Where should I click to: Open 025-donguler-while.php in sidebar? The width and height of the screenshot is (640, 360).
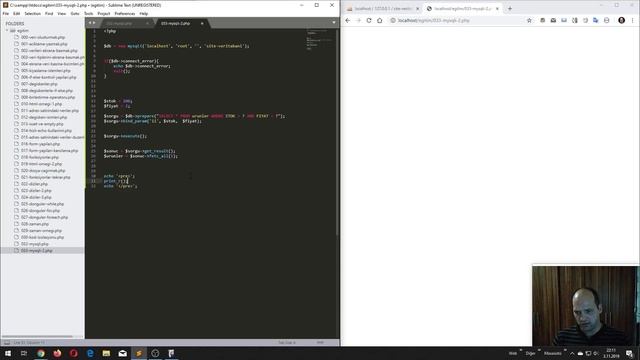click(42, 204)
